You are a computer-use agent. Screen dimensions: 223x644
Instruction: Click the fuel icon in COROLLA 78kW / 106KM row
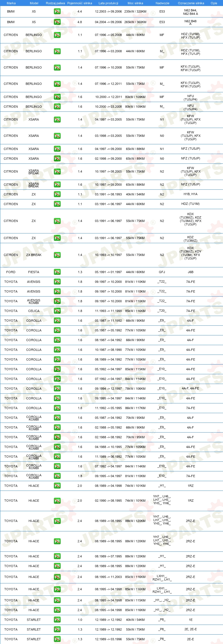(57, 389)
